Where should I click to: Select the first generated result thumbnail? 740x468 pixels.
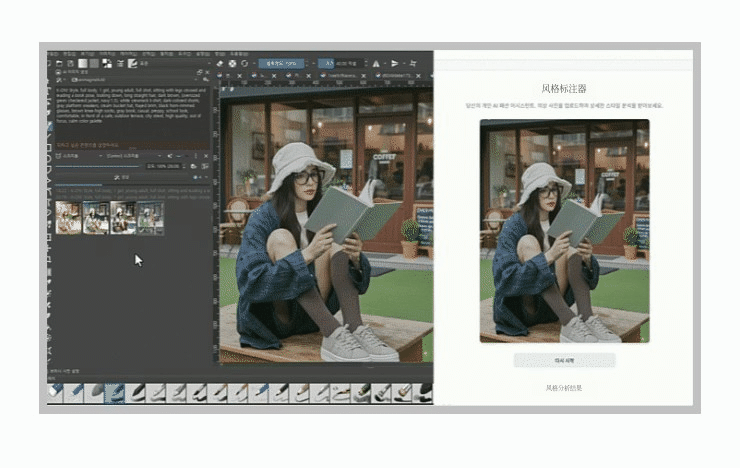coord(69,217)
